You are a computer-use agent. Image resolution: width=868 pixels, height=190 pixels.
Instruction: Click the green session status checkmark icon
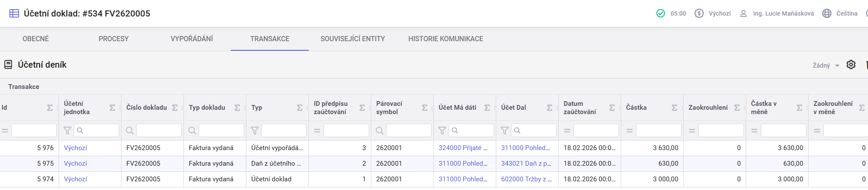tap(660, 13)
